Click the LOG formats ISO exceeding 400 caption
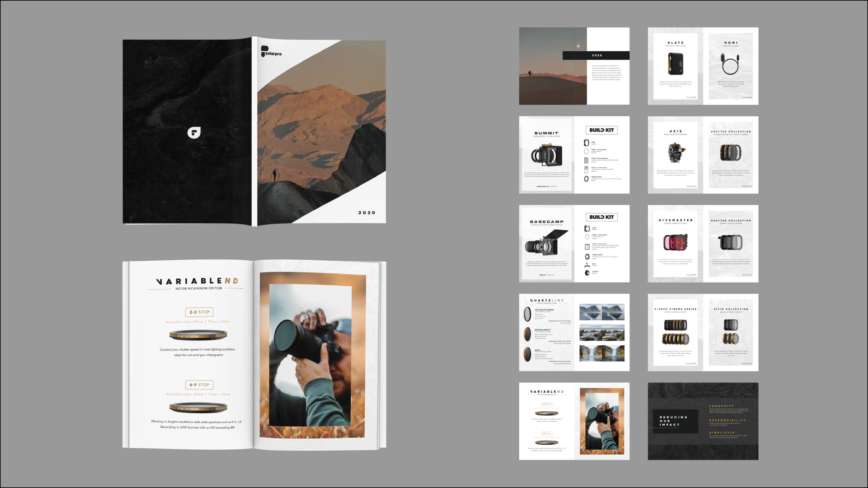 197,427
